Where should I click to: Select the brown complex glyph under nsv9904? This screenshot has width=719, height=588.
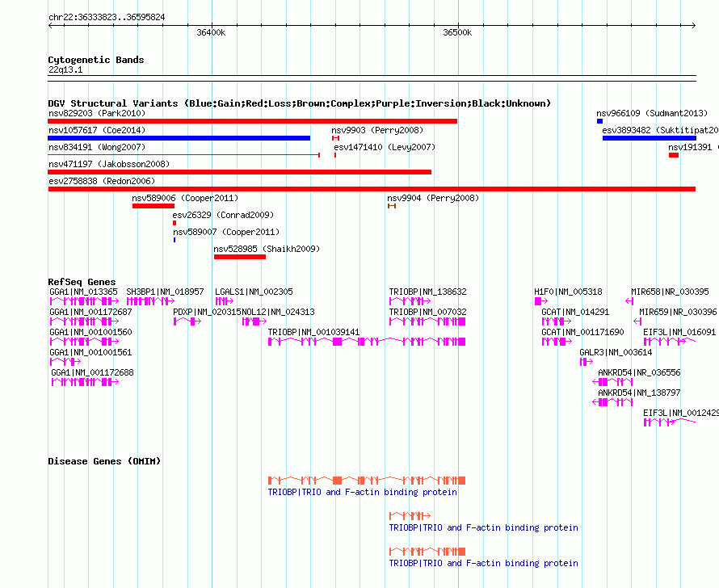tap(392, 206)
